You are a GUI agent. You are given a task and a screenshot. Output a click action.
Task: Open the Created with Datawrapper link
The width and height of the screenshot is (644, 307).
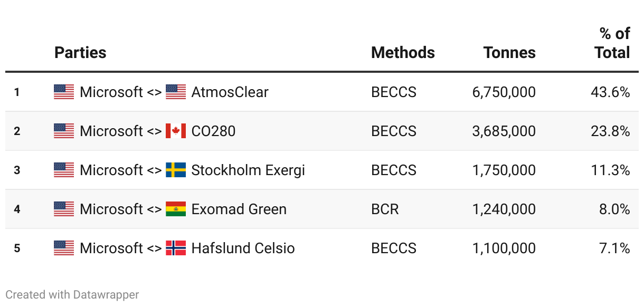click(72, 294)
